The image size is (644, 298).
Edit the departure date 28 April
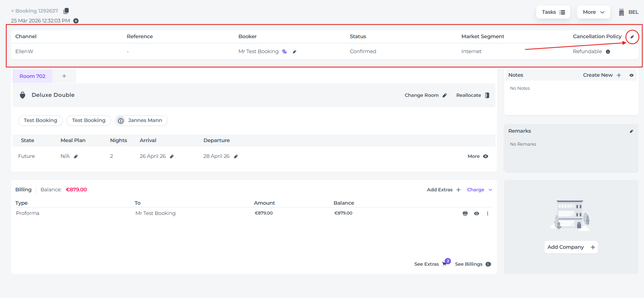click(x=236, y=156)
